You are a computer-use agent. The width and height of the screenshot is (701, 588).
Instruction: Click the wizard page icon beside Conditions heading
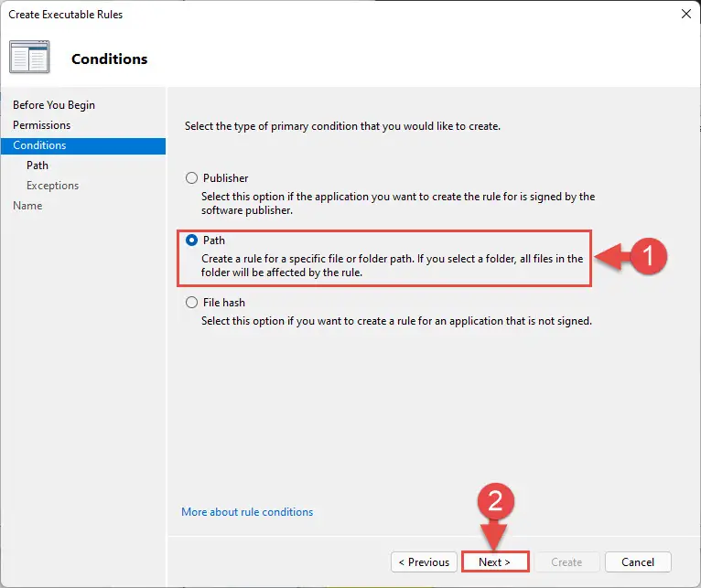coord(29,57)
